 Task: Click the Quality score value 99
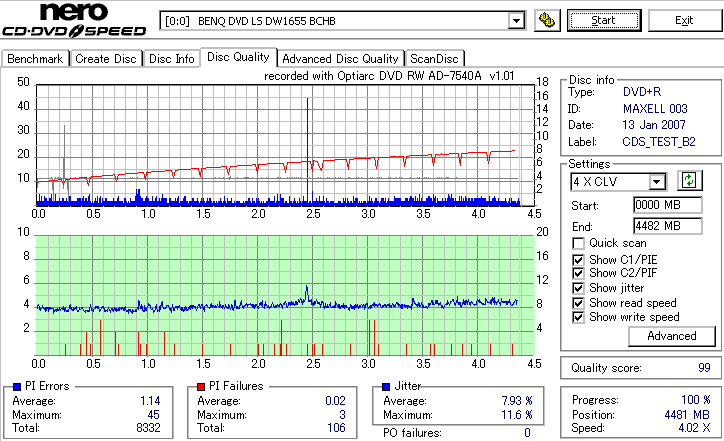(704, 368)
